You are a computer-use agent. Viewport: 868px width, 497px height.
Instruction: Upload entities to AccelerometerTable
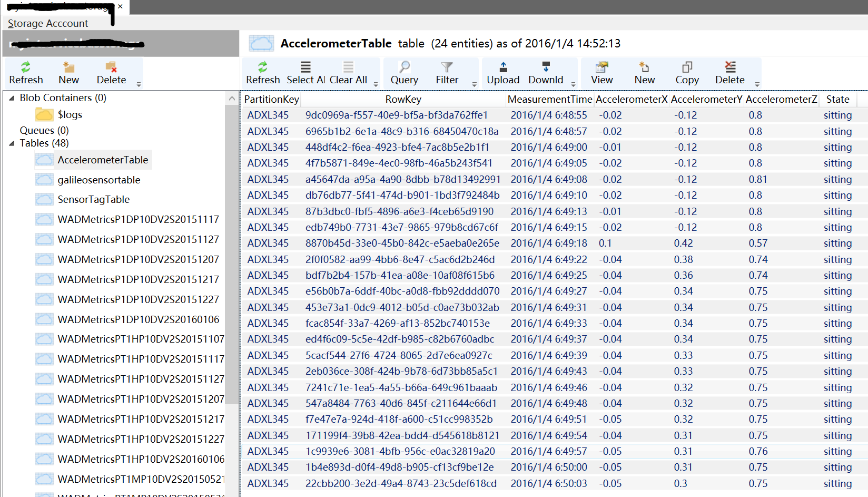click(503, 73)
